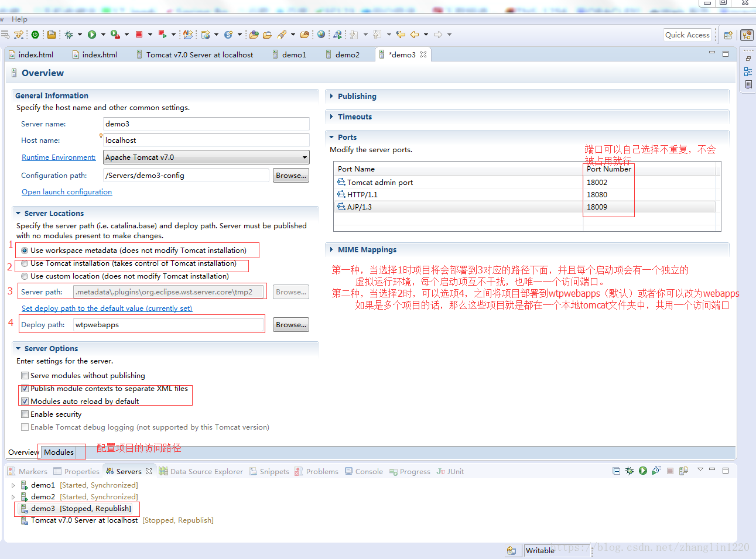Viewport: 756px width, 559px height.
Task: Click the green Spring power icon in toolbar
Action: pos(35,35)
